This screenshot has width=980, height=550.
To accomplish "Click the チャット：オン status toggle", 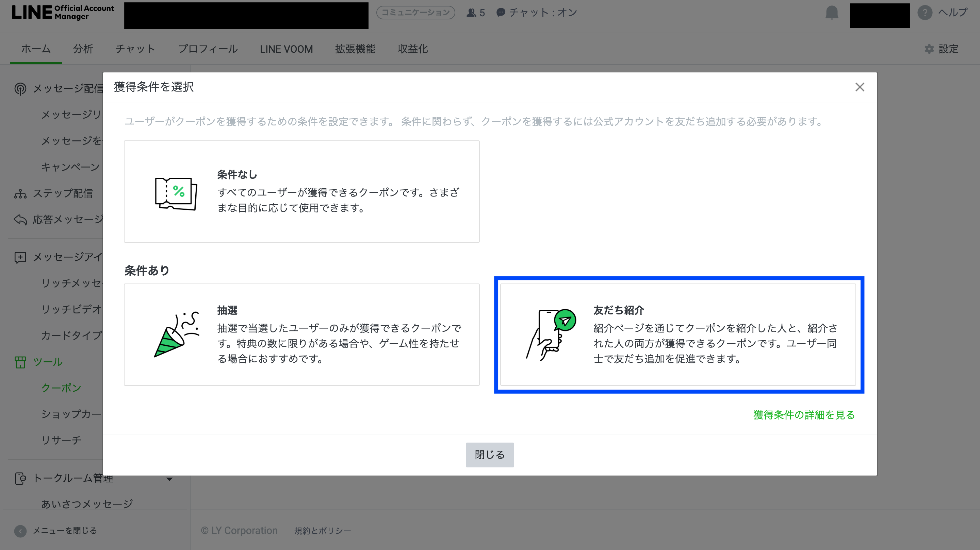I will coord(537,13).
